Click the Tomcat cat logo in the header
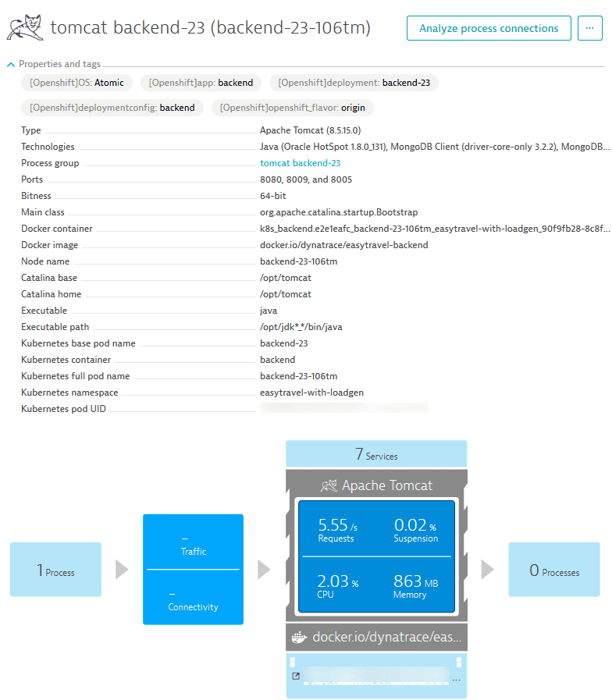Image resolution: width=612 pixels, height=700 pixels. coord(25,27)
